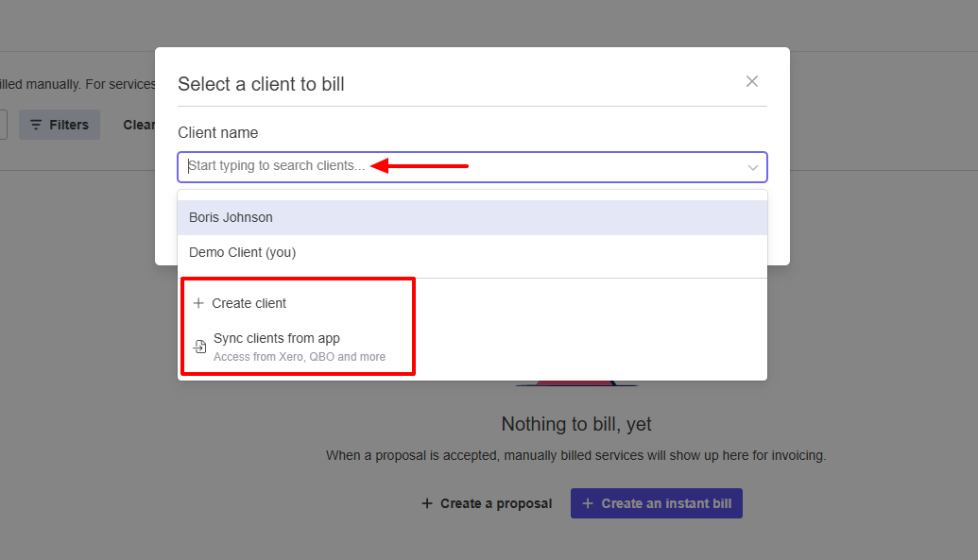Click the plus icon beside Create client

coord(198,303)
